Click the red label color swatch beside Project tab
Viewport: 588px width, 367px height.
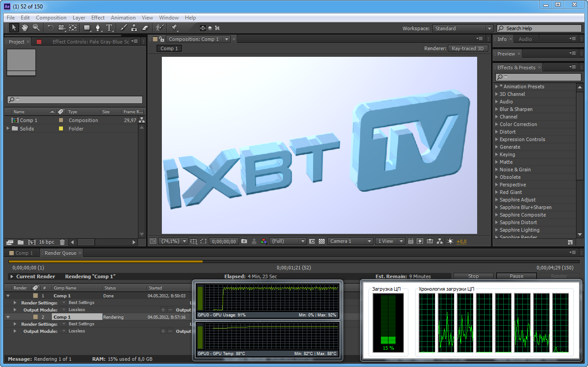pos(39,42)
